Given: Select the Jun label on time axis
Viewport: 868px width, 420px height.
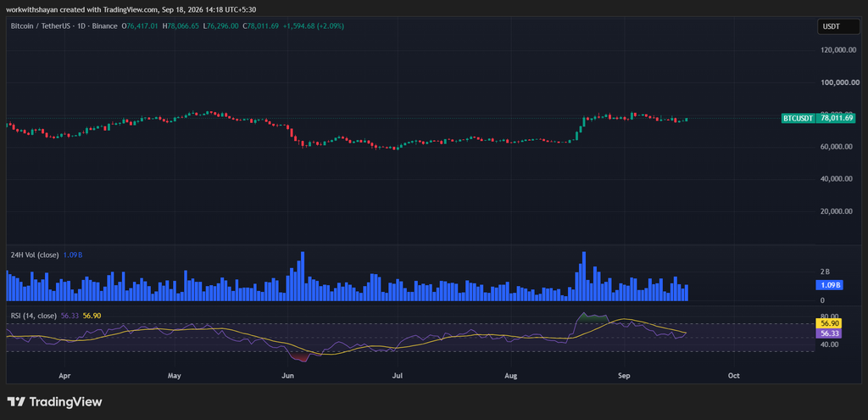Looking at the screenshot, I should (x=288, y=376).
